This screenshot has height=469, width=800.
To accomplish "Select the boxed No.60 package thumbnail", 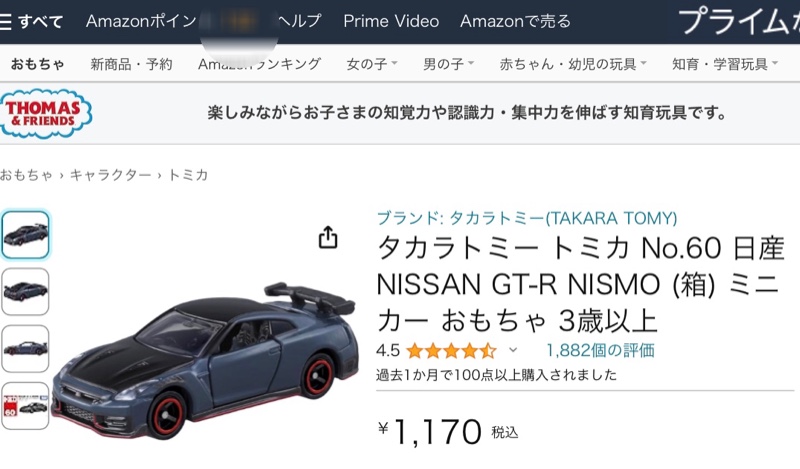I will coord(25,406).
